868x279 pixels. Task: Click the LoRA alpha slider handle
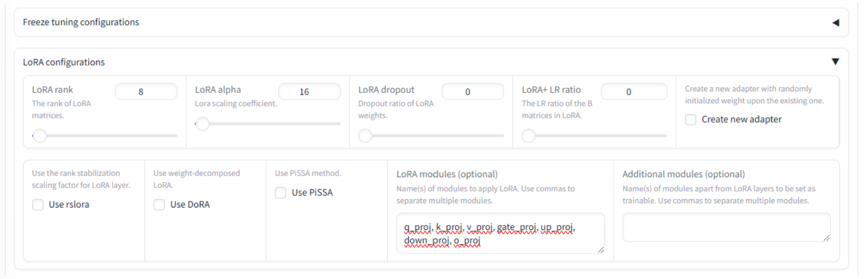click(x=203, y=124)
